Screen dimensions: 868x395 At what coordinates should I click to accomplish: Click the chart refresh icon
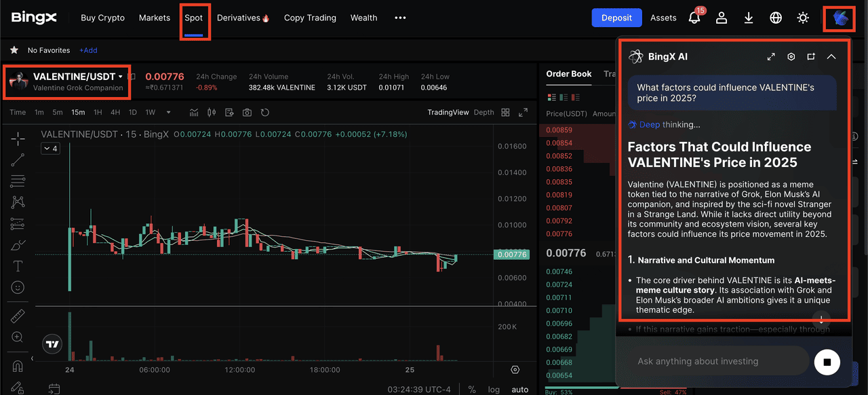tap(265, 113)
